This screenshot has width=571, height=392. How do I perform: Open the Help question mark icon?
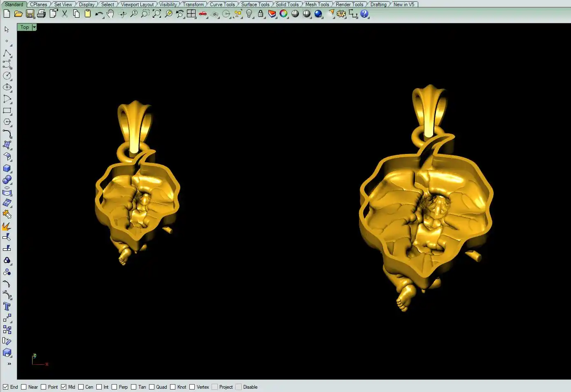(x=364, y=14)
